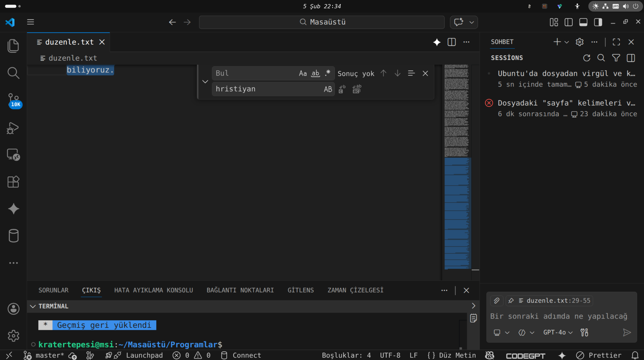644x360 pixels.
Task: Toggle Match Whole Word in find widget
Action: [315, 73]
